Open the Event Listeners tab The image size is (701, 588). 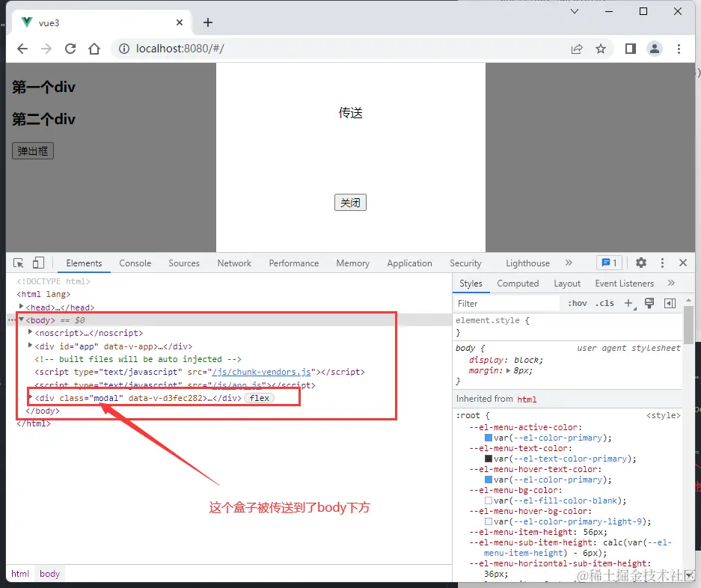(x=624, y=283)
